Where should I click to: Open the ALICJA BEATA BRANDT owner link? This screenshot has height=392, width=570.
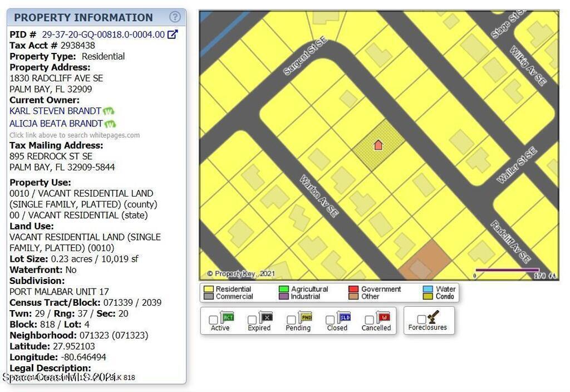(x=56, y=124)
